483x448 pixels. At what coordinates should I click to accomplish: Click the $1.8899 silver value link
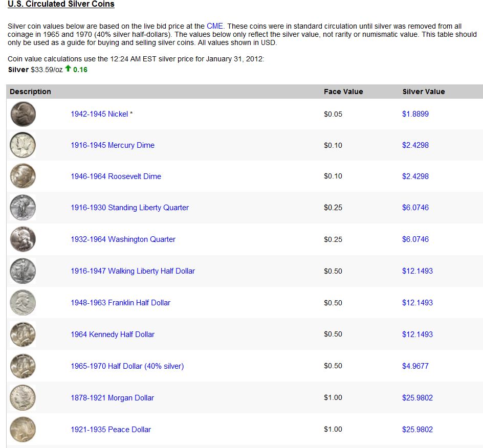click(x=415, y=114)
